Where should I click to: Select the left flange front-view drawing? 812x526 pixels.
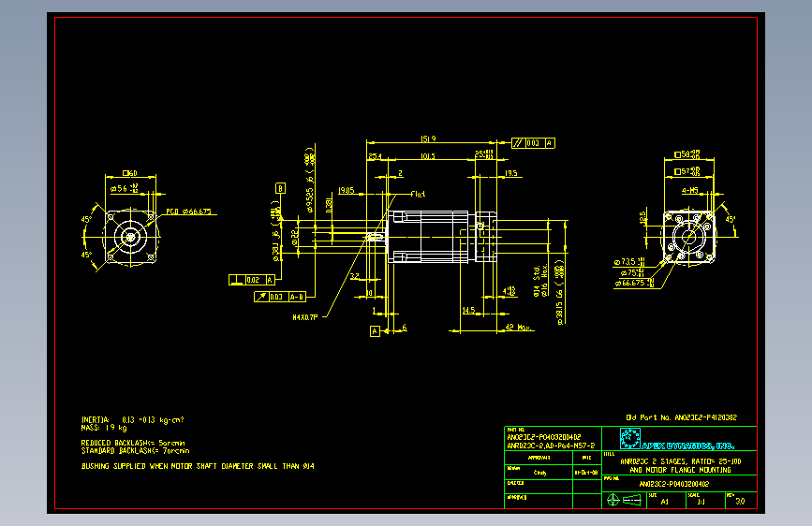[130, 237]
